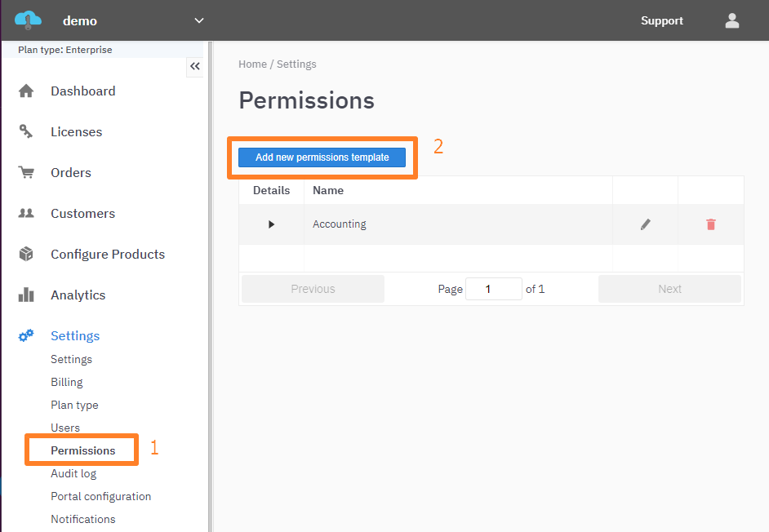769x532 pixels.
Task: Click the Licenses key icon
Action: (x=26, y=132)
